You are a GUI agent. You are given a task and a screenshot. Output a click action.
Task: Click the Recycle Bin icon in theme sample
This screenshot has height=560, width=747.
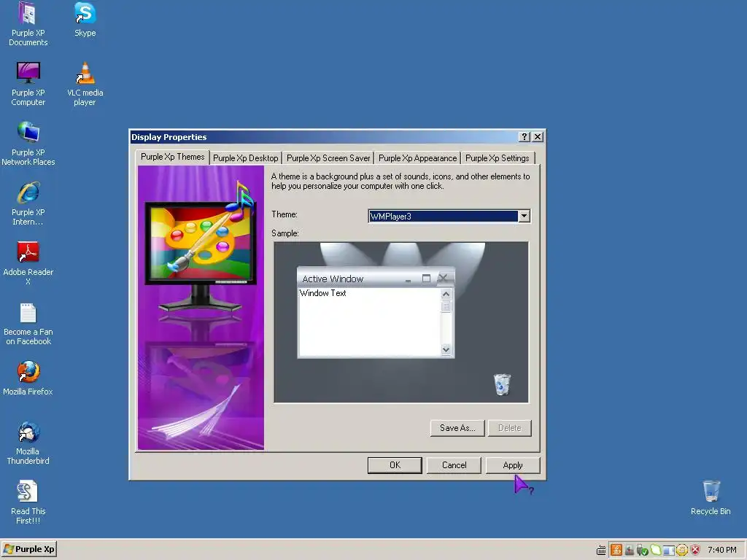(502, 384)
